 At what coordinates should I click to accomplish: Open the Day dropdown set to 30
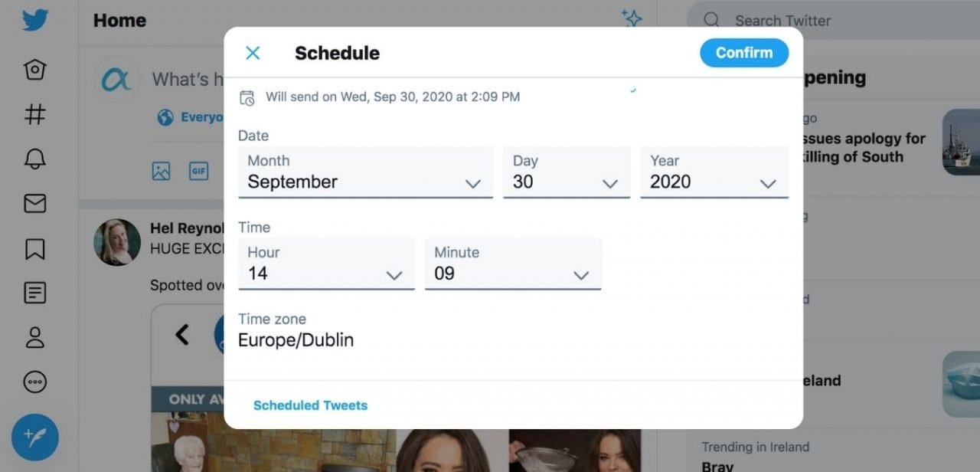tap(566, 182)
